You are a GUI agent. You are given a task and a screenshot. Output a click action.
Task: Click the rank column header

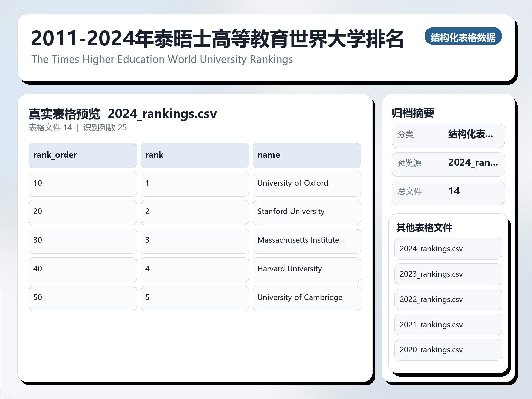pyautogui.click(x=195, y=155)
